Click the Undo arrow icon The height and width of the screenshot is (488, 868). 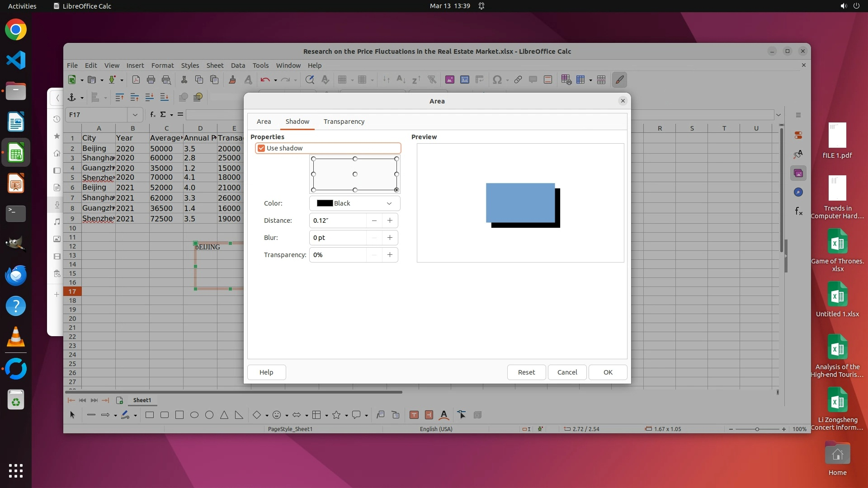point(265,80)
